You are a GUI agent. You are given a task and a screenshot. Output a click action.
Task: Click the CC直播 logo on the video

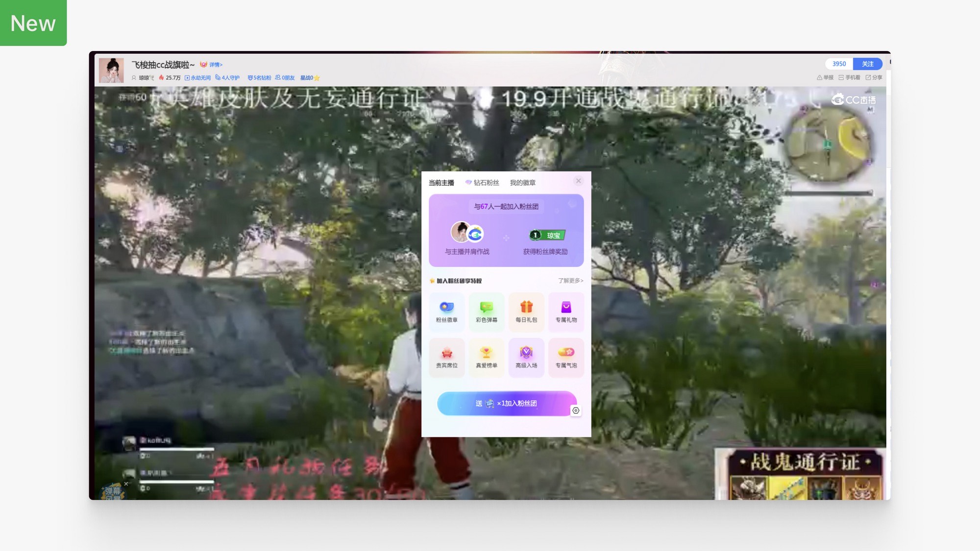click(854, 100)
